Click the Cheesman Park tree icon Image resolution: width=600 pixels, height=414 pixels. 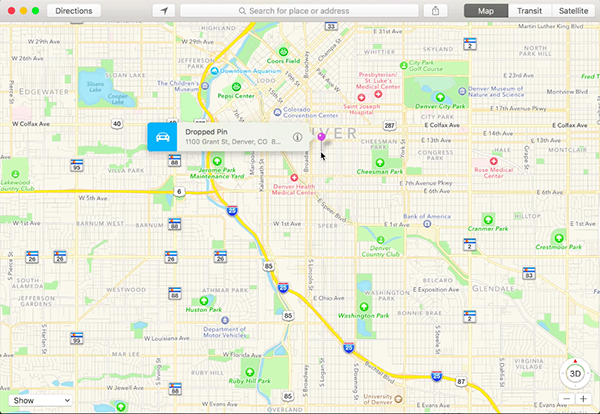pyautogui.click(x=380, y=163)
